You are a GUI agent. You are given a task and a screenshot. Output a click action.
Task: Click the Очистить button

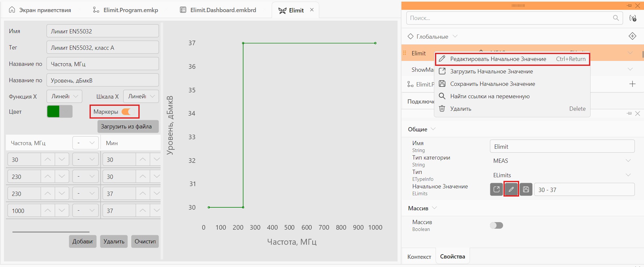coord(145,241)
